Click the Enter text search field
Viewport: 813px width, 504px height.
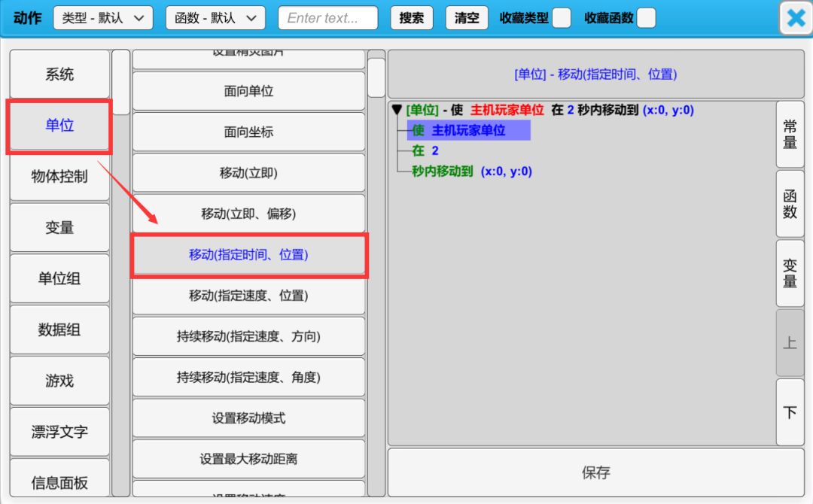point(327,18)
